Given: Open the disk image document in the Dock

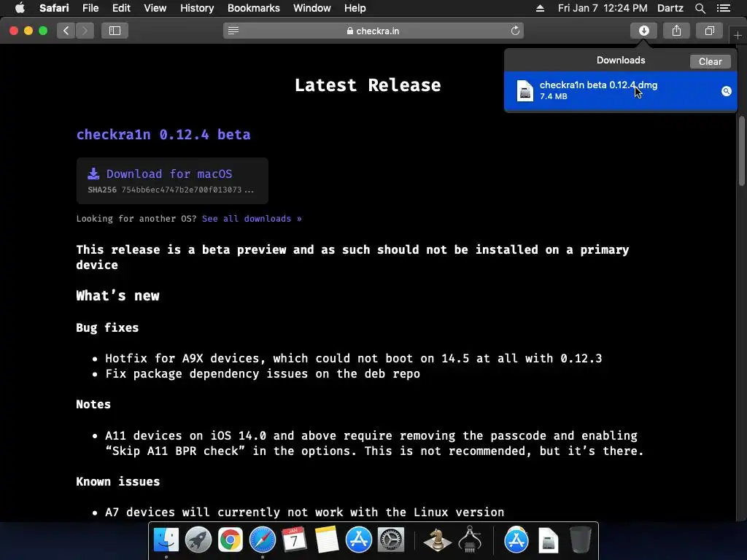Looking at the screenshot, I should pos(549,540).
